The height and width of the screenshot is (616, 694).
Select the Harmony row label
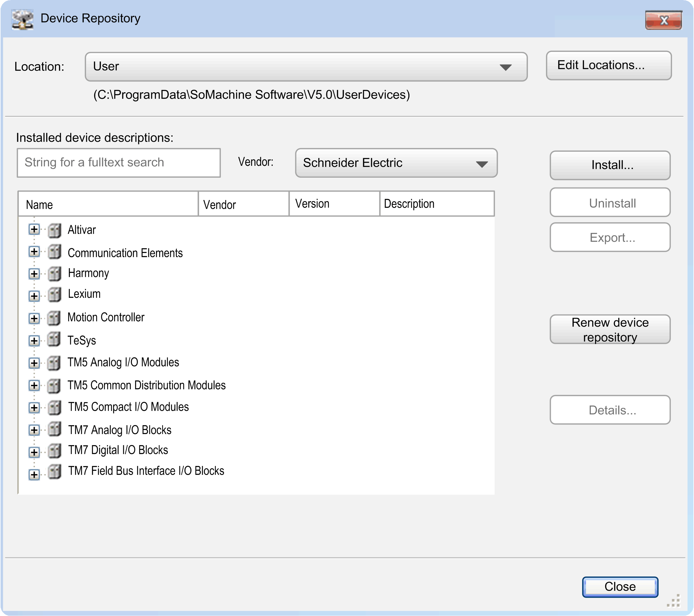[x=88, y=273]
